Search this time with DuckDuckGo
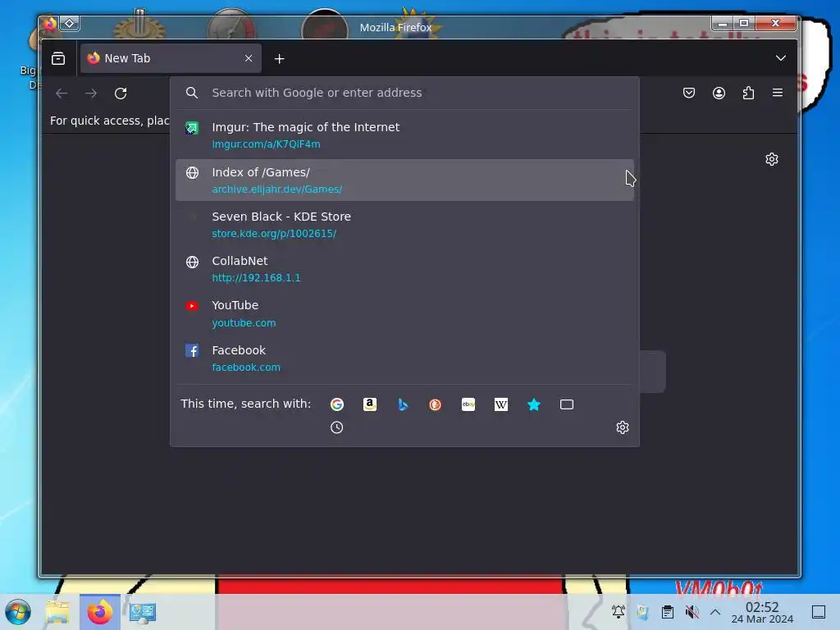 coord(435,404)
